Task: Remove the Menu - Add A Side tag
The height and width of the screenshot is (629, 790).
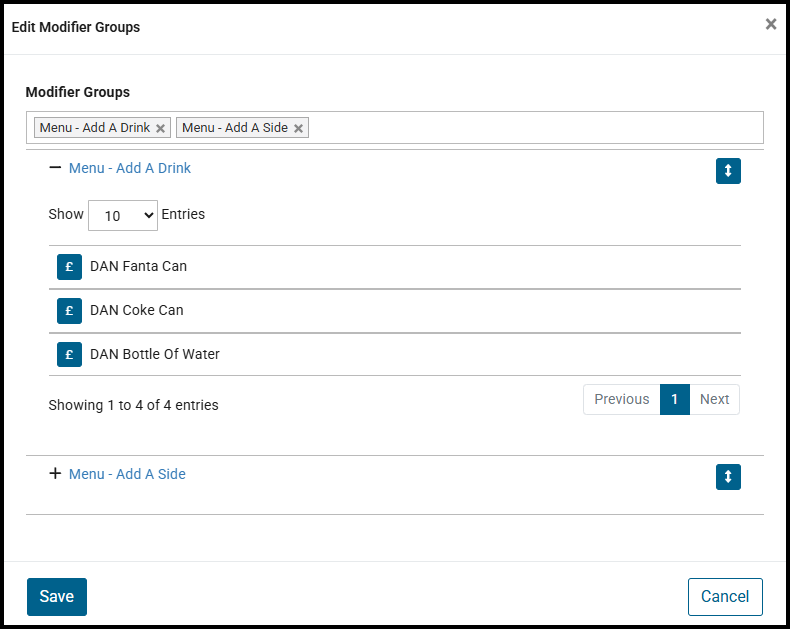Action: pos(298,129)
